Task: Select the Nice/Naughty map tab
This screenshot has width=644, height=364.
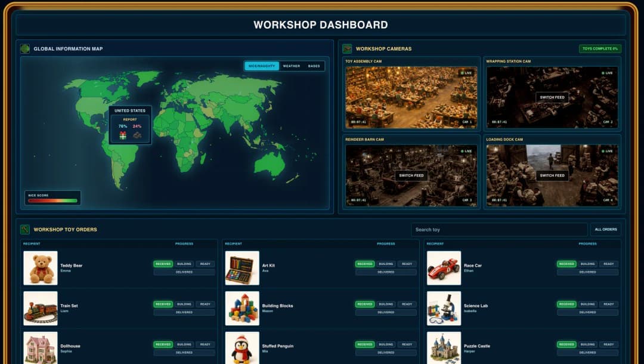Action: coord(262,66)
